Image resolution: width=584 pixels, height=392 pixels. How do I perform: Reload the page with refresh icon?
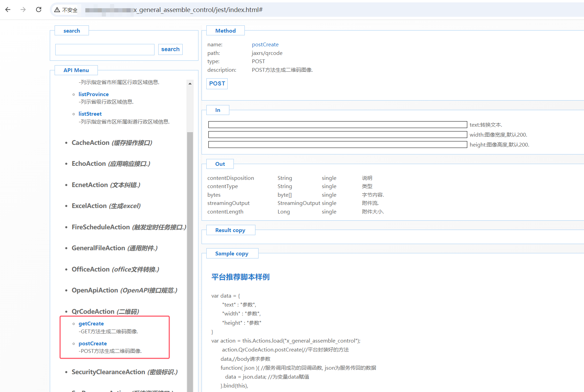click(38, 10)
